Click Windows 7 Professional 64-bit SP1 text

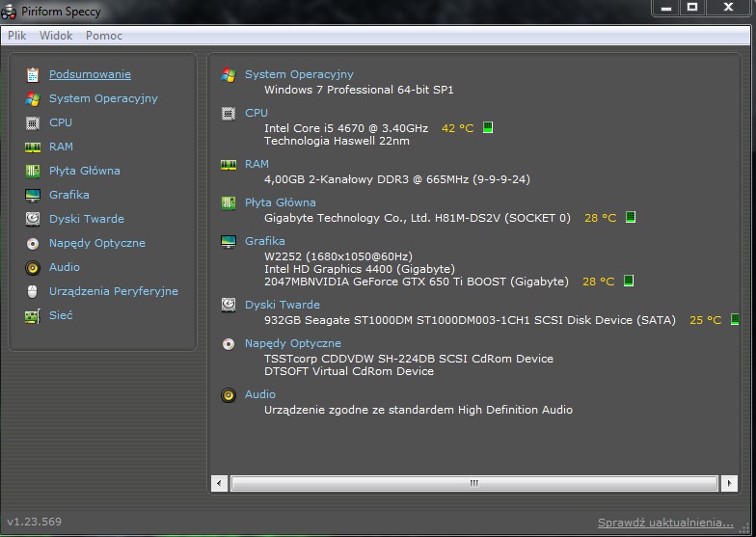pos(359,90)
